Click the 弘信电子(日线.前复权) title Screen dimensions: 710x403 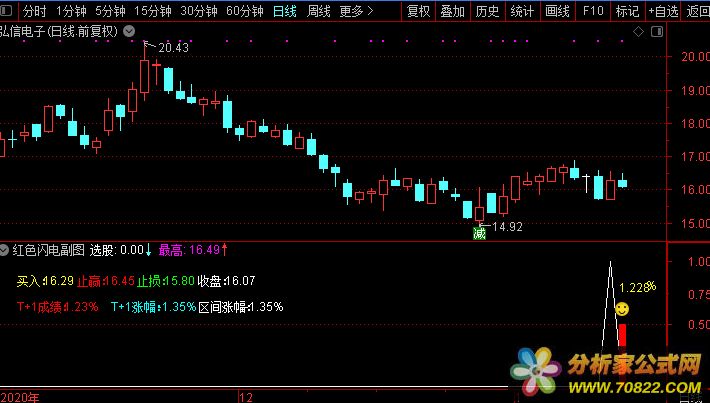pyautogui.click(x=59, y=31)
